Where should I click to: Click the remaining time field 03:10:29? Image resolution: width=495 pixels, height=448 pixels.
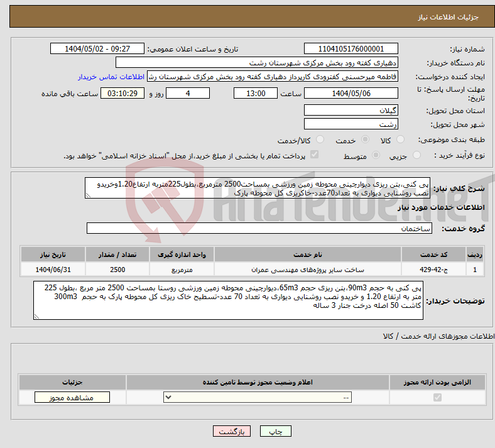[x=122, y=94]
